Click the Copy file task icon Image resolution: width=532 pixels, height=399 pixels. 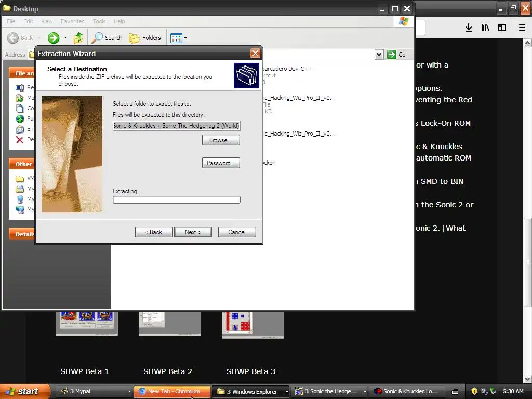pos(20,108)
